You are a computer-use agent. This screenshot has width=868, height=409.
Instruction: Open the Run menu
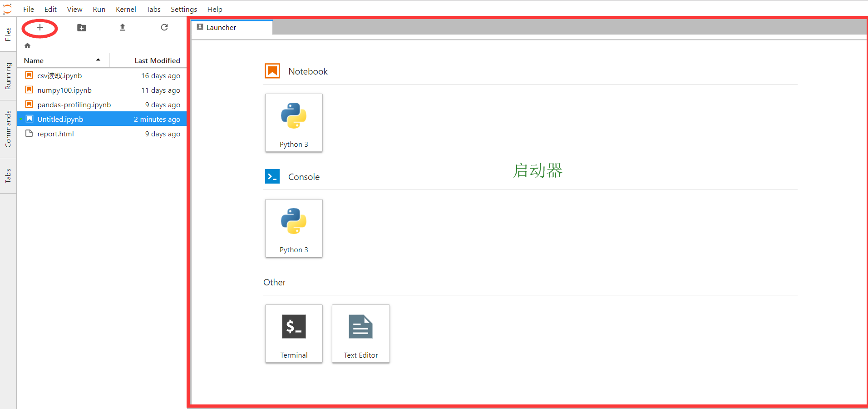click(x=99, y=9)
